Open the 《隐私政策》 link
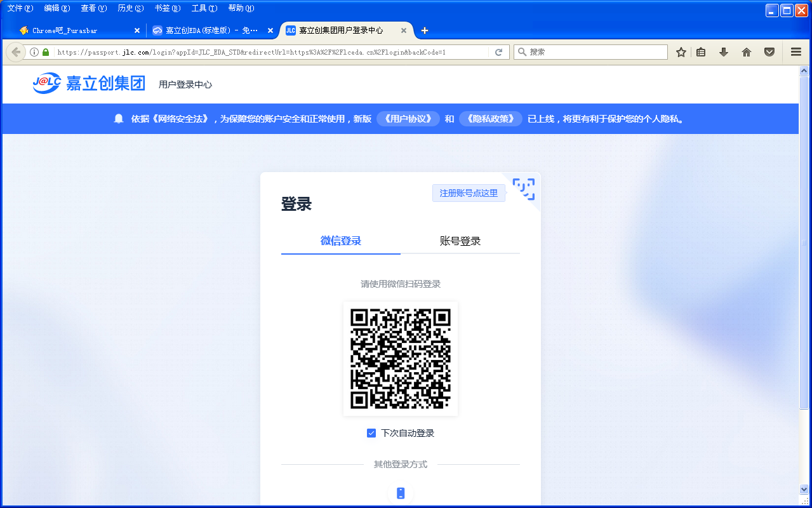The width and height of the screenshot is (812, 508). pyautogui.click(x=491, y=119)
